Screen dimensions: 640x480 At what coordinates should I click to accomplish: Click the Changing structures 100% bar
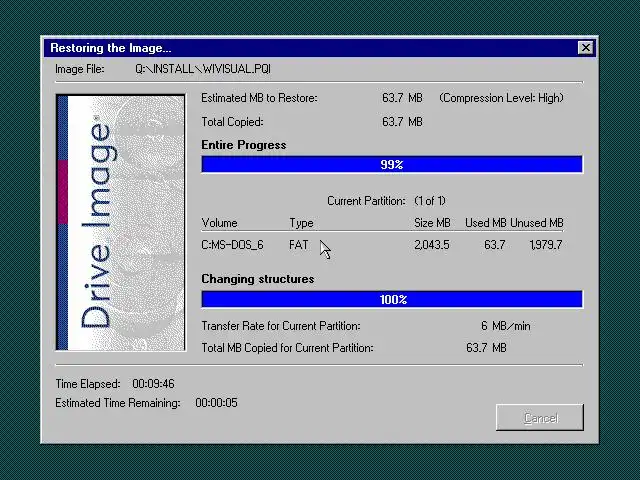pyautogui.click(x=392, y=300)
